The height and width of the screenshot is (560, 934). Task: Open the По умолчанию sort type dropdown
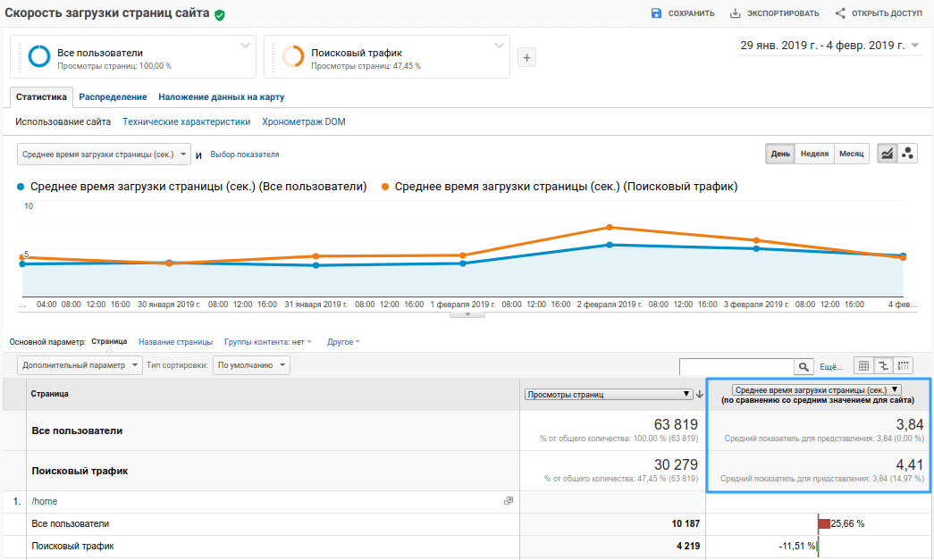point(251,365)
